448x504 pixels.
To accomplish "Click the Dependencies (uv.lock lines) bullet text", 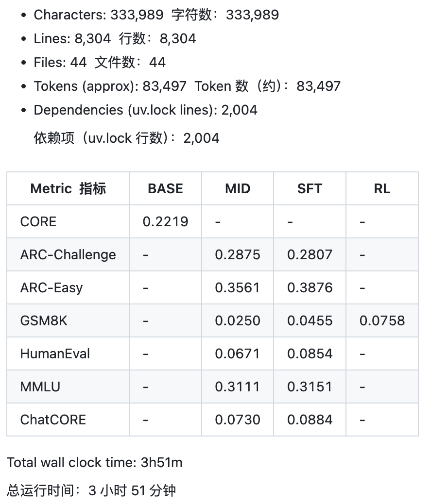I will [145, 110].
